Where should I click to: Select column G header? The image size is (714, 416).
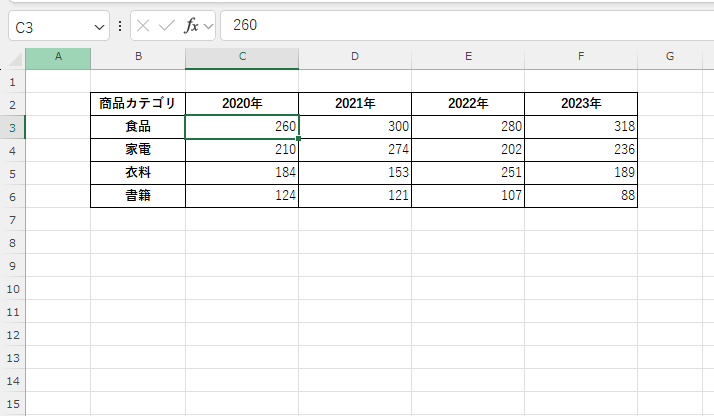coord(669,58)
